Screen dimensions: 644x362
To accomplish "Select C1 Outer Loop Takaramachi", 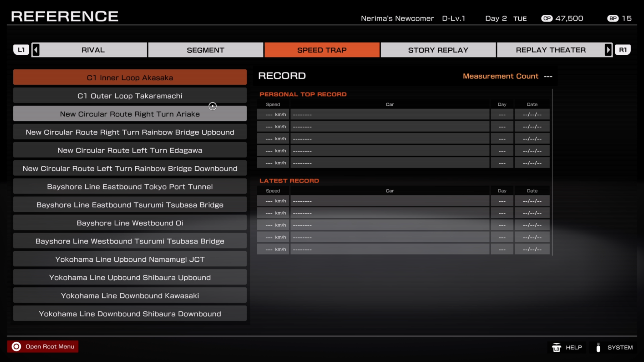I will pyautogui.click(x=130, y=96).
